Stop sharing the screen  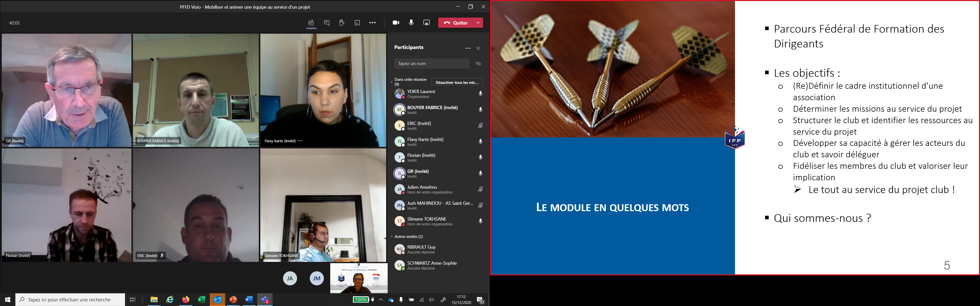point(426,23)
